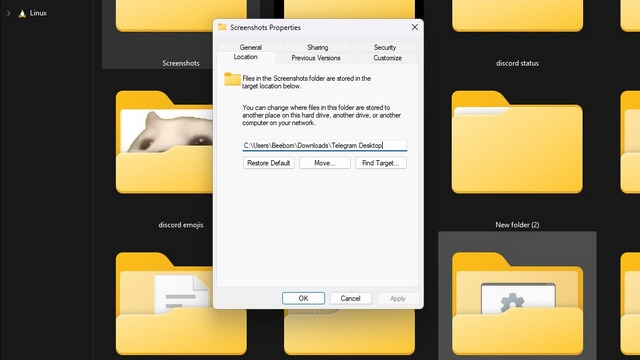Click the greyed-out Apply button

[x=398, y=298]
